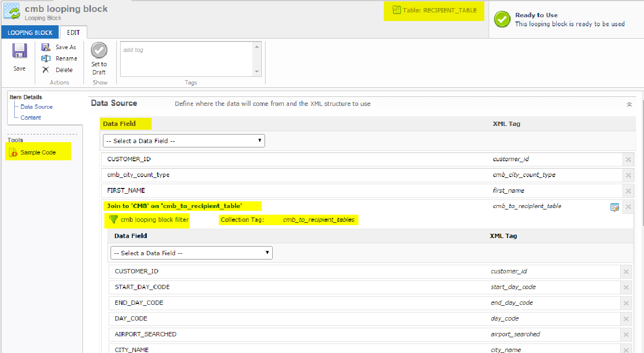Image resolution: width=644 pixels, height=353 pixels.
Task: Go to Data Source in Item Details
Action: (x=36, y=107)
